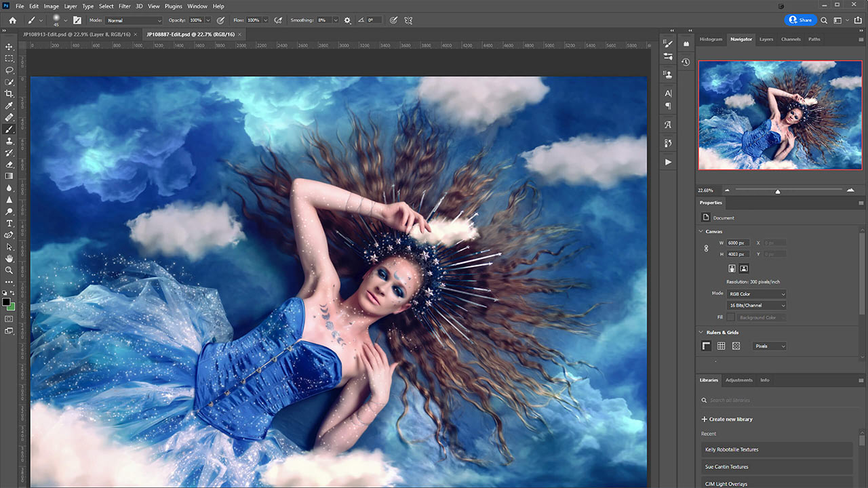Select the Crop tool
Viewport: 868px width, 488px height.
[9, 94]
